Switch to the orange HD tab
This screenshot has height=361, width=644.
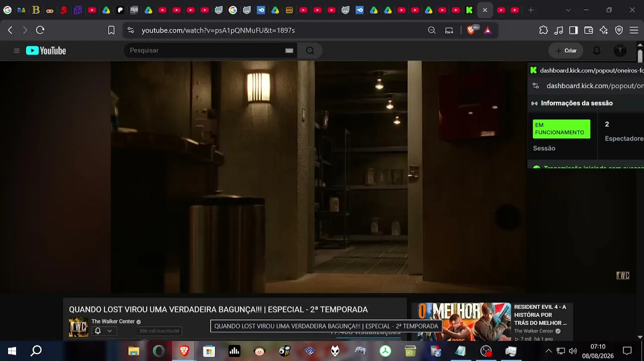(289, 10)
